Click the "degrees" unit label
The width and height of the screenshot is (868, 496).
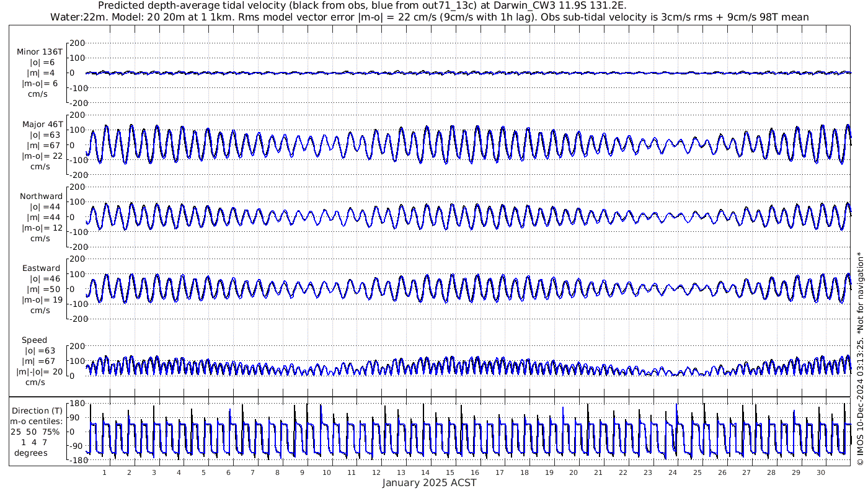pyautogui.click(x=31, y=453)
